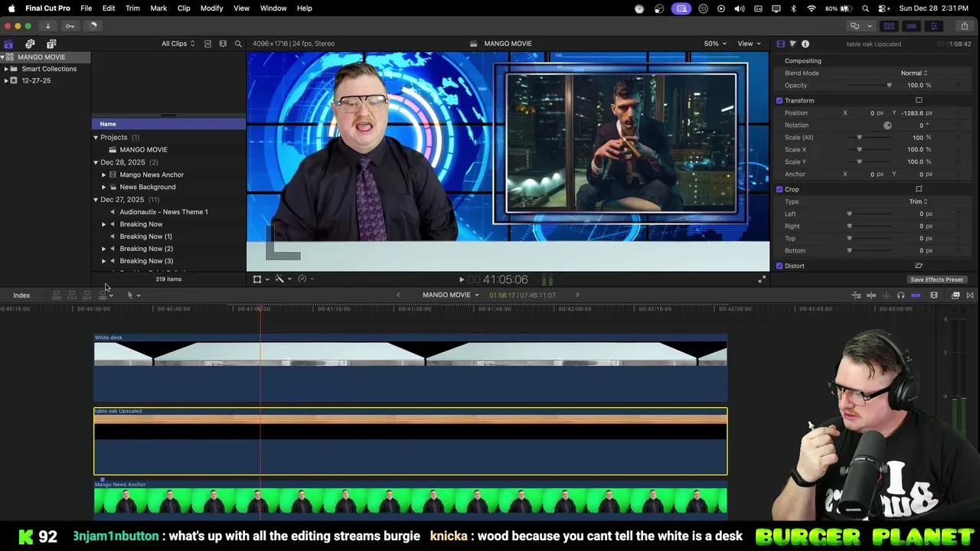The width and height of the screenshot is (980, 551).
Task: Open the Photos and Audio sidebar
Action: point(30,44)
